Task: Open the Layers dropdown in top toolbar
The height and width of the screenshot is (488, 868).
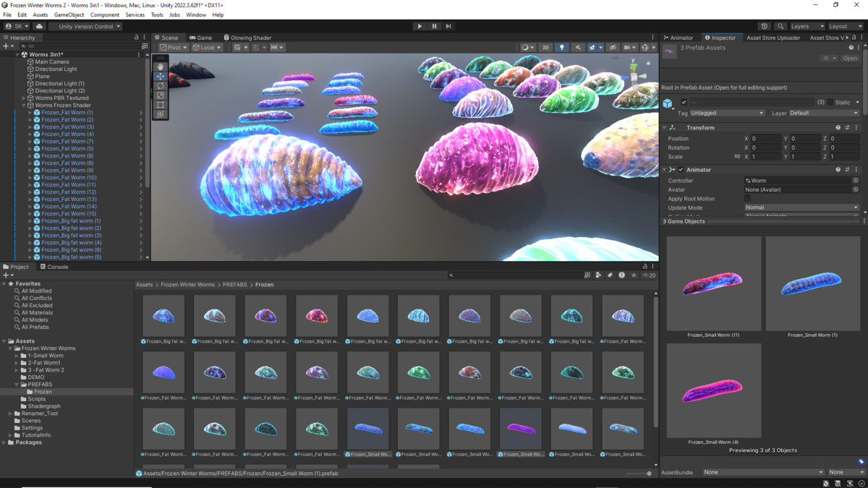Action: (806, 26)
